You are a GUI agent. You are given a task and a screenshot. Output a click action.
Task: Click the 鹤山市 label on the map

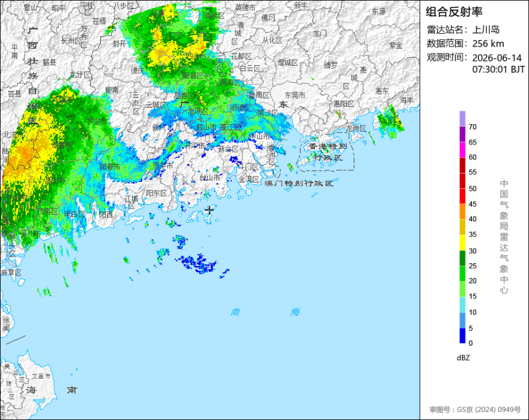206,127
